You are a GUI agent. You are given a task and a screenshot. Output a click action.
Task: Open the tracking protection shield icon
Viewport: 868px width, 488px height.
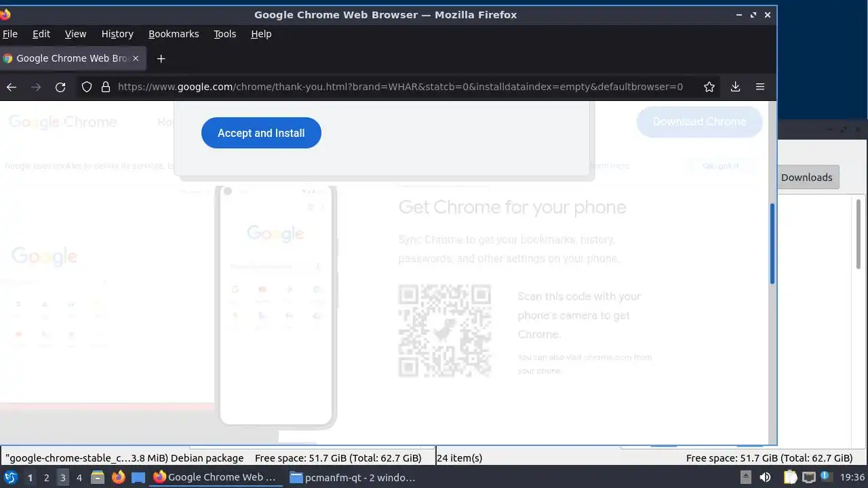[86, 87]
